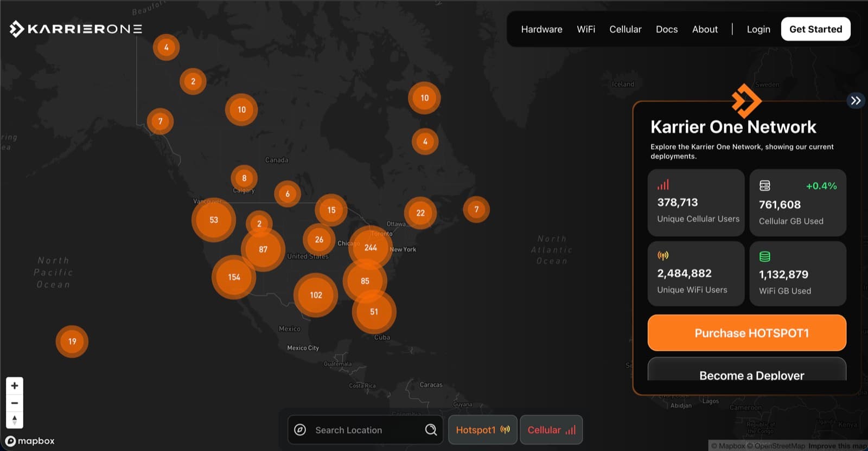Collapse the network panel with double-chevron

point(856,100)
